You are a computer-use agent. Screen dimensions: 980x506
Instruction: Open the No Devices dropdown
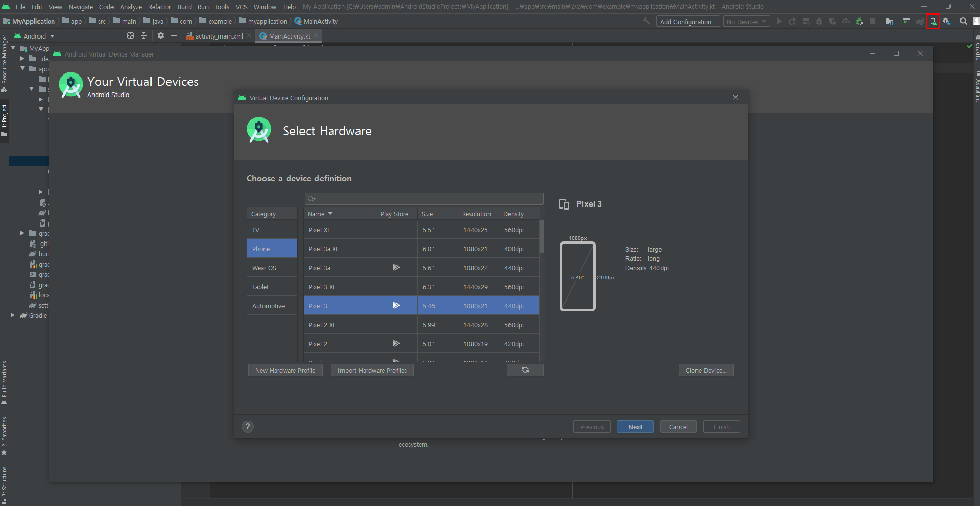click(x=747, y=21)
